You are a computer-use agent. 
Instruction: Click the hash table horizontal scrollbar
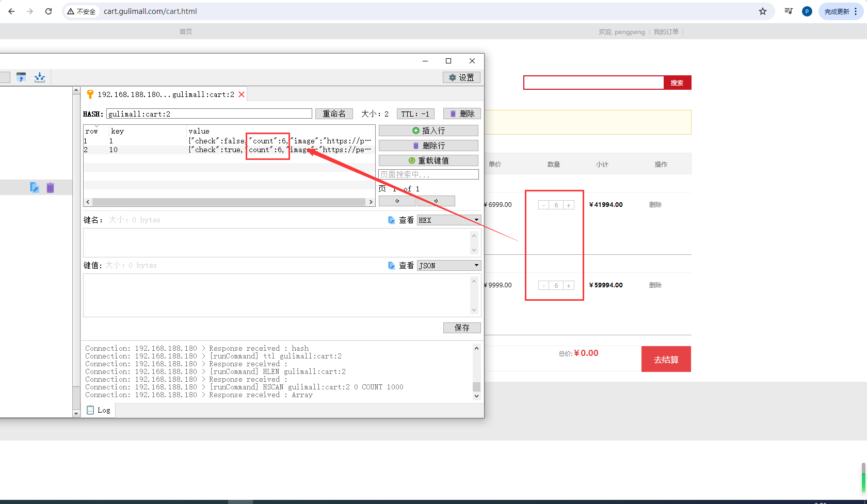(x=229, y=202)
